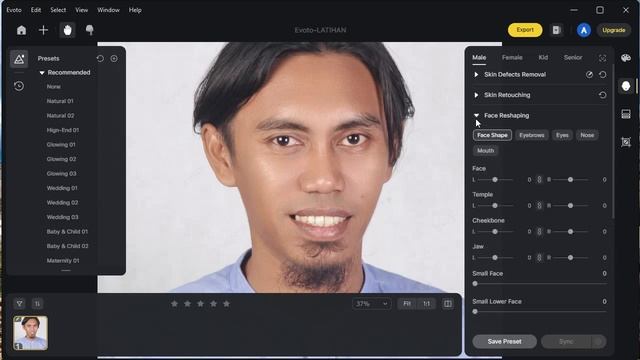This screenshot has width=640, height=360.
Task: Open the Evoto menu
Action: (14, 10)
